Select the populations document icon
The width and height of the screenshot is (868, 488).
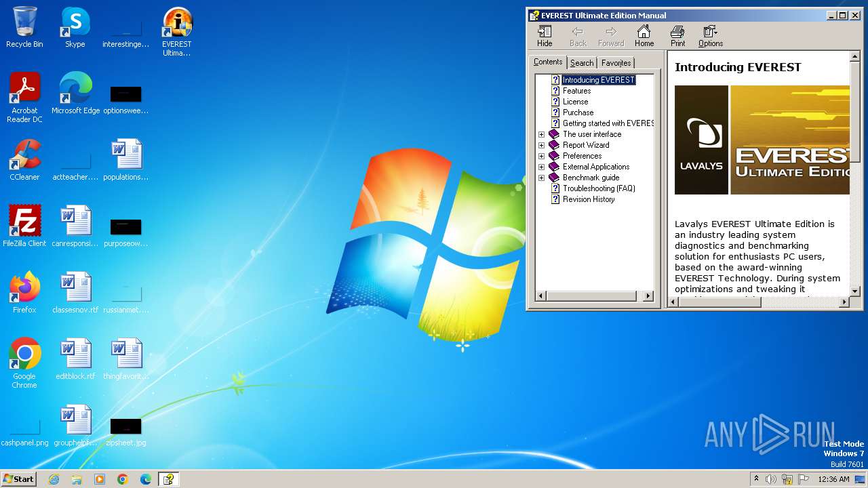[x=126, y=161]
